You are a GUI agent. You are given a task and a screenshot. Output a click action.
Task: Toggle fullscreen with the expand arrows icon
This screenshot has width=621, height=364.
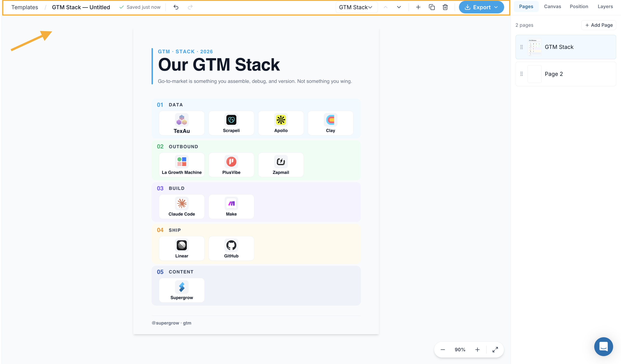[495, 350]
